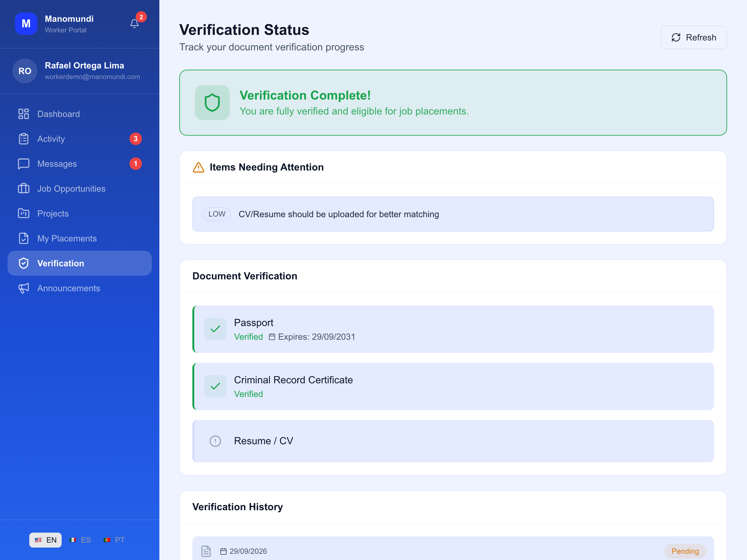Click the Projects folder icon
This screenshot has width=747, height=560.
click(x=24, y=213)
